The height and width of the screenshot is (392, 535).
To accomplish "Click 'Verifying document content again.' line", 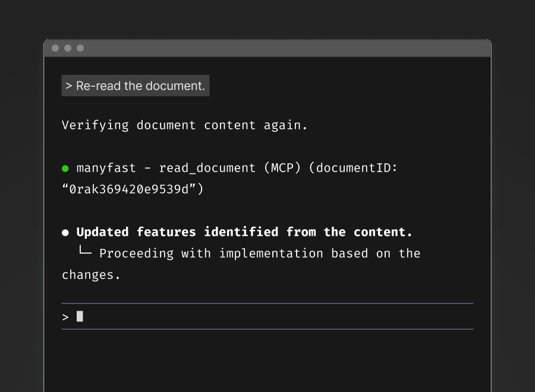I will [185, 125].
